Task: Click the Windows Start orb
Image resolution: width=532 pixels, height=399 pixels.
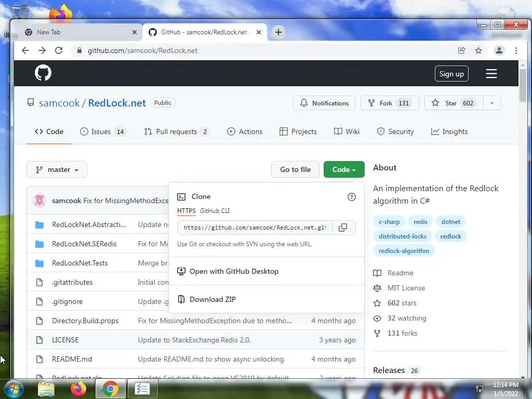Action: pos(14,389)
